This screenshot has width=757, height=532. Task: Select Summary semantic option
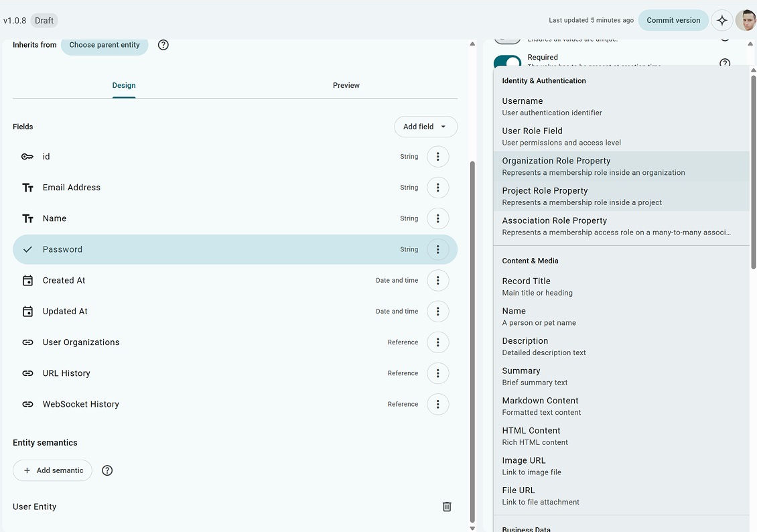(x=621, y=377)
